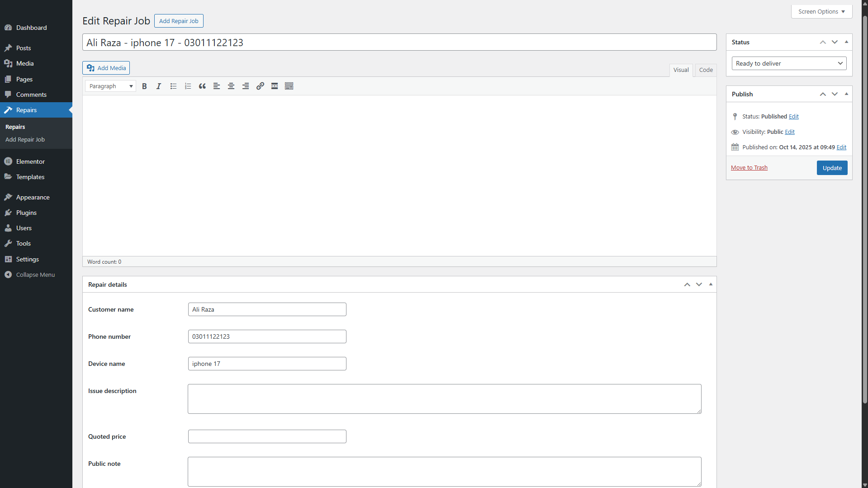
Task: Center align the editor text
Action: click(x=231, y=86)
